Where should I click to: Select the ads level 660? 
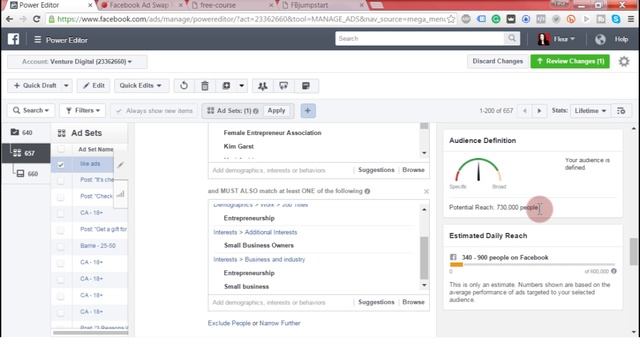tap(27, 173)
